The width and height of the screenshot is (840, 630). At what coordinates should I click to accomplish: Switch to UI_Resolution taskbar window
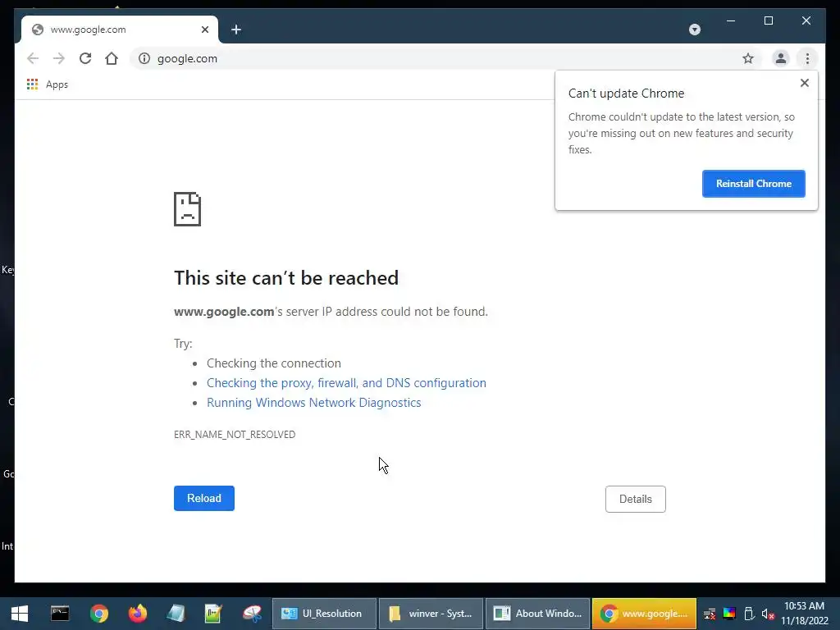[x=324, y=614]
